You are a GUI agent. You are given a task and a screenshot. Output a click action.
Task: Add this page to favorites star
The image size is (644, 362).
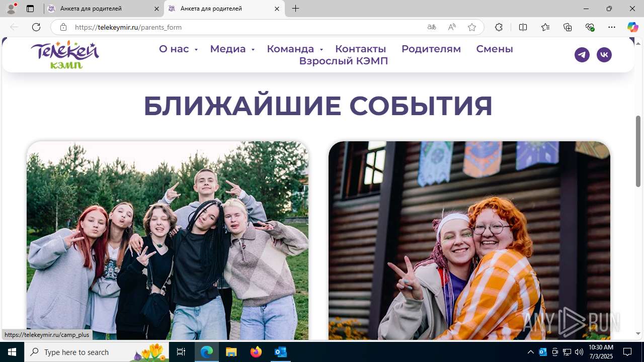coord(472,27)
